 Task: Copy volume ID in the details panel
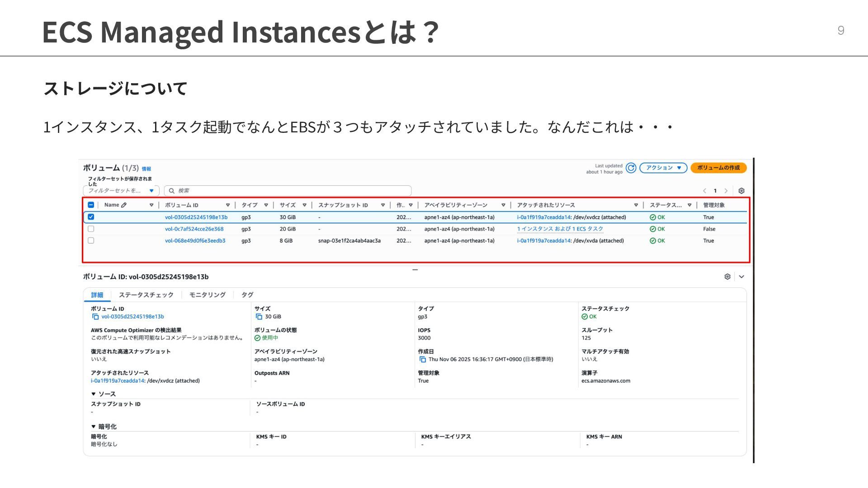tap(95, 317)
